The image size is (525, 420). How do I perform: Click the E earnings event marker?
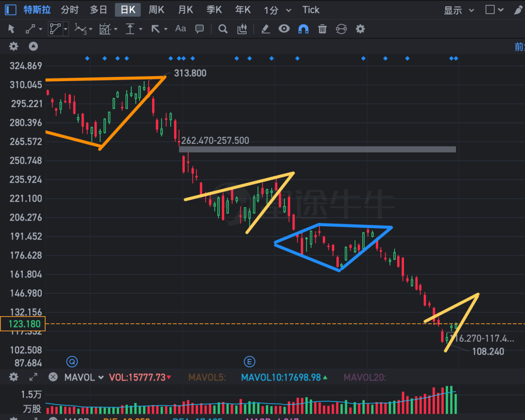pos(249,361)
